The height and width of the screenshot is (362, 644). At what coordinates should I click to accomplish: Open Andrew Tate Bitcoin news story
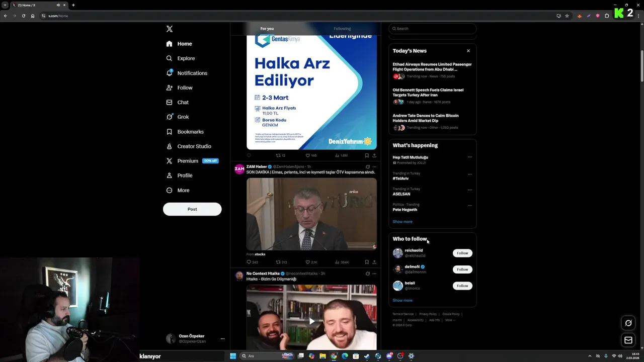(433, 122)
